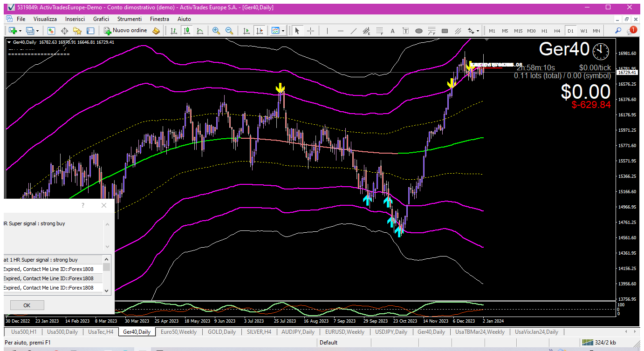Switch timeframe to H1
644x351 pixels.
(544, 31)
